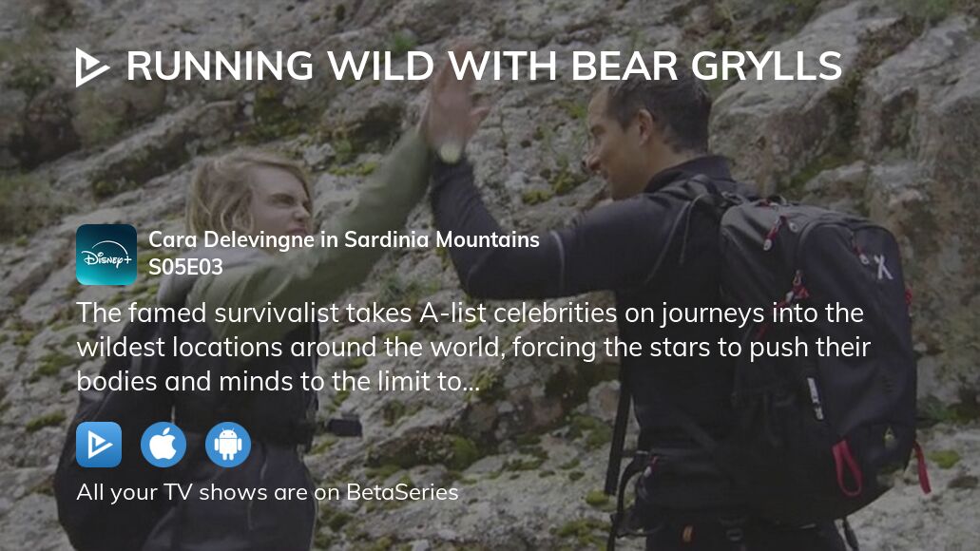Click the show description paragraph
The height and width of the screenshot is (551, 980).
click(473, 348)
